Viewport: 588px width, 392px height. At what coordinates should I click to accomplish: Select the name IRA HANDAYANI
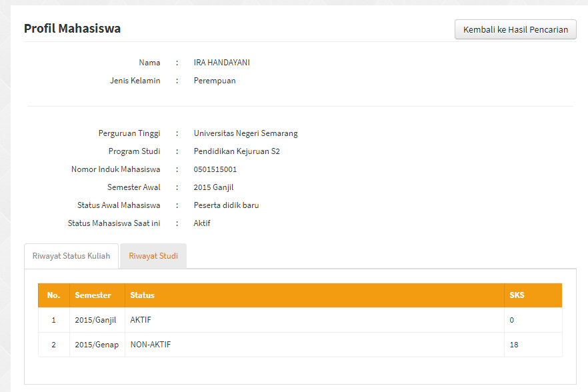(x=221, y=63)
